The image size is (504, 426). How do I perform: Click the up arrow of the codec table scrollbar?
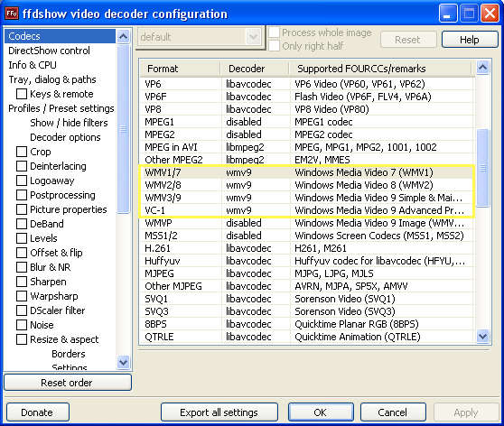coord(483,67)
